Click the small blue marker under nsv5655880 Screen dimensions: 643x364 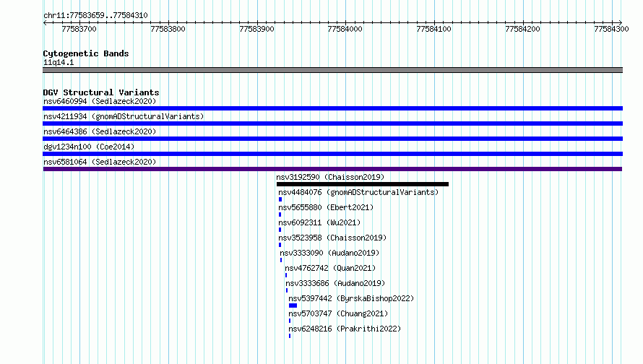click(280, 214)
